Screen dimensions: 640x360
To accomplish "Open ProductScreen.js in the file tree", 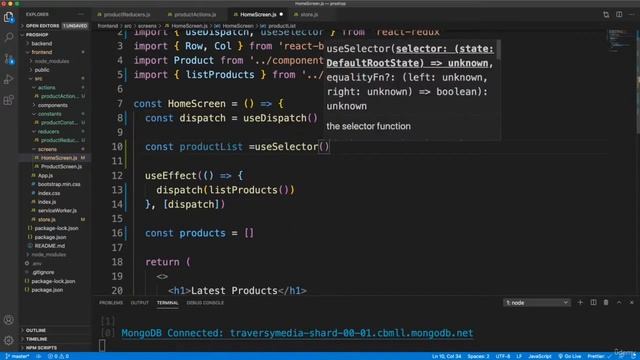I will pos(61,167).
